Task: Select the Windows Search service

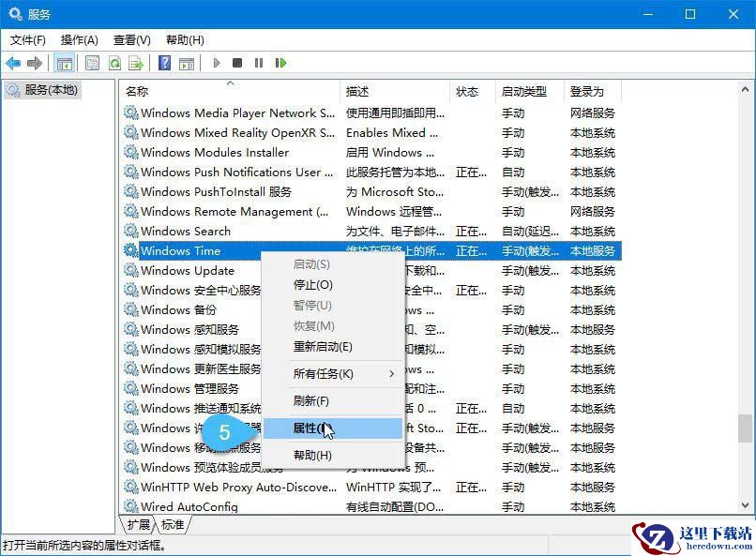Action: click(x=370, y=231)
